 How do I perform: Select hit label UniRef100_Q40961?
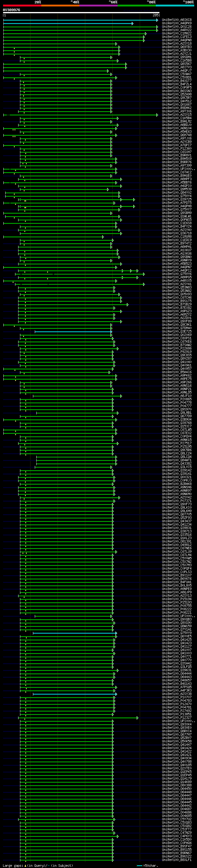pos(177,365)
